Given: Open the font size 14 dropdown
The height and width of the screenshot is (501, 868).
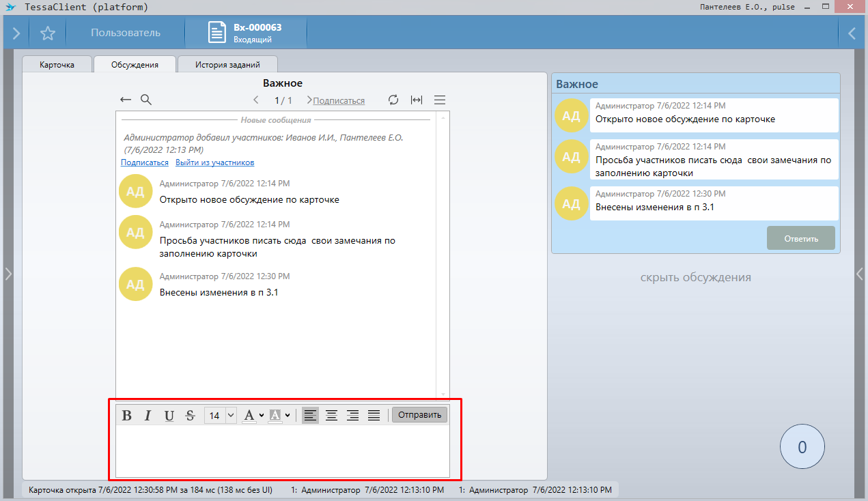Looking at the screenshot, I should click(230, 415).
